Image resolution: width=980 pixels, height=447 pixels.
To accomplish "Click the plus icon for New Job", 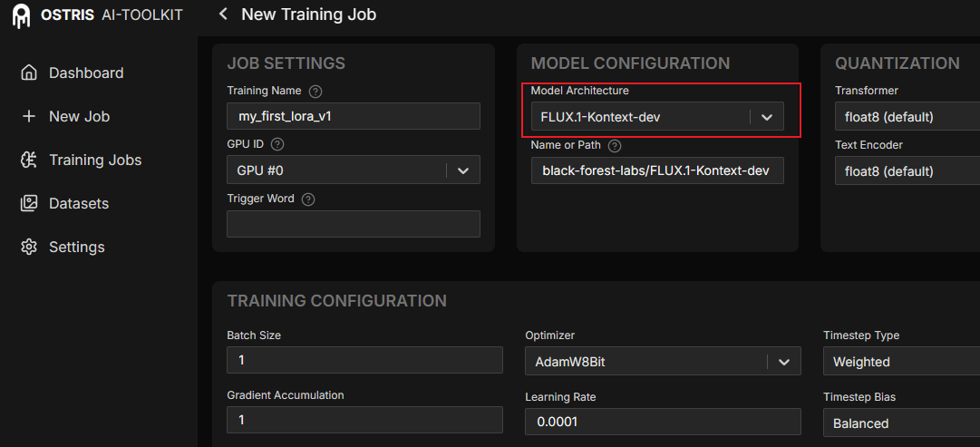I will pyautogui.click(x=29, y=117).
